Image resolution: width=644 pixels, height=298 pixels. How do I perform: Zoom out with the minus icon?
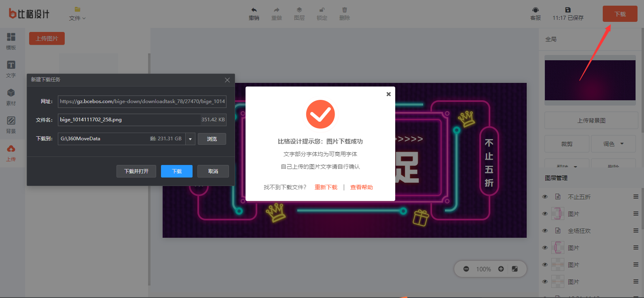(x=466, y=269)
